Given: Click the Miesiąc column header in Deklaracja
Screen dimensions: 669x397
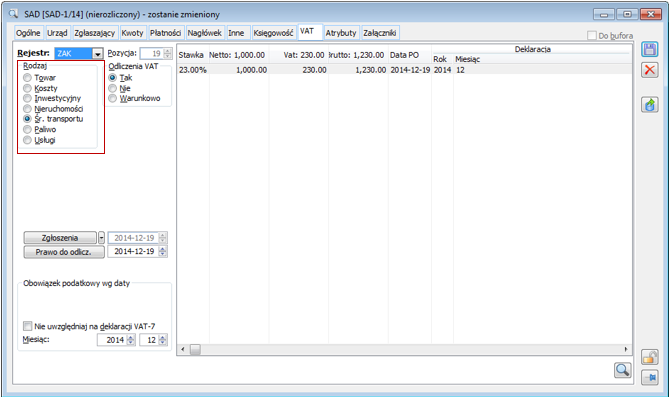Looking at the screenshot, I should click(542, 59).
